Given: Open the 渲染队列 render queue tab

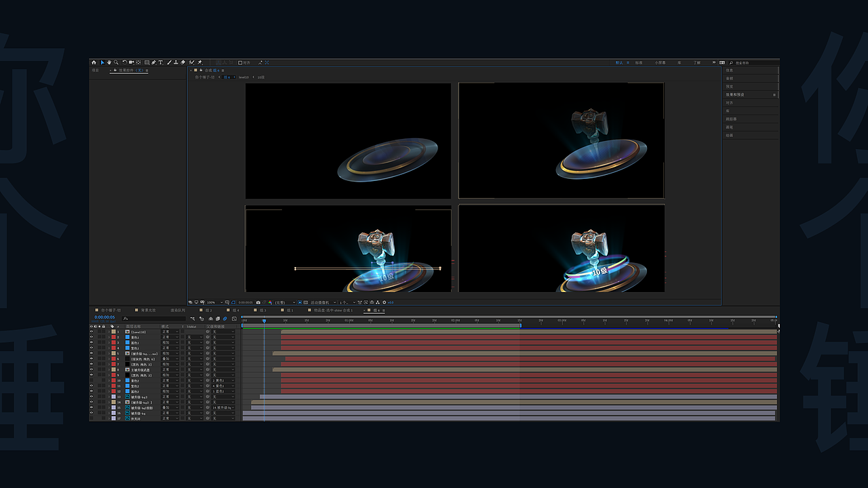Looking at the screenshot, I should click(178, 310).
